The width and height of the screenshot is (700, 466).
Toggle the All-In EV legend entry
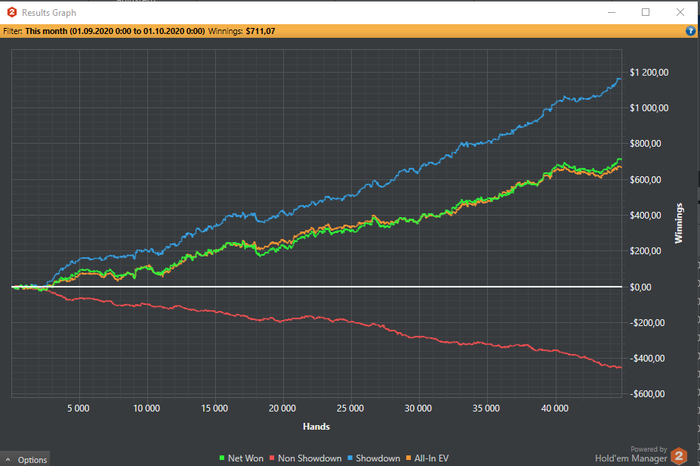tap(427, 458)
